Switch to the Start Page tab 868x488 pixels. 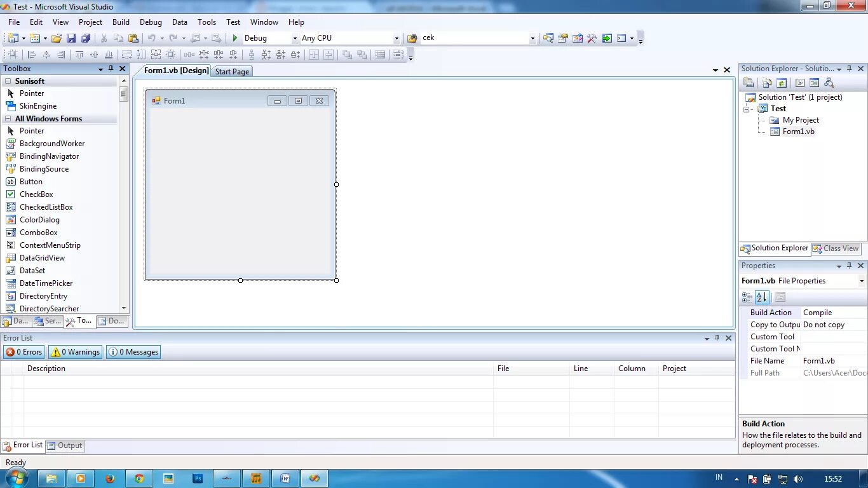[x=232, y=71]
